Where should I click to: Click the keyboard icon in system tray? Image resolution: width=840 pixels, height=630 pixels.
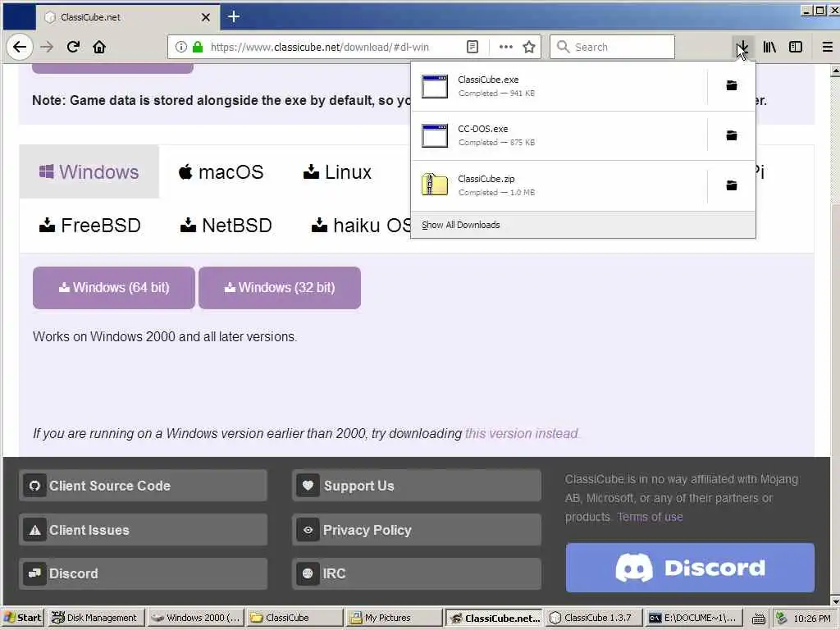(758, 619)
